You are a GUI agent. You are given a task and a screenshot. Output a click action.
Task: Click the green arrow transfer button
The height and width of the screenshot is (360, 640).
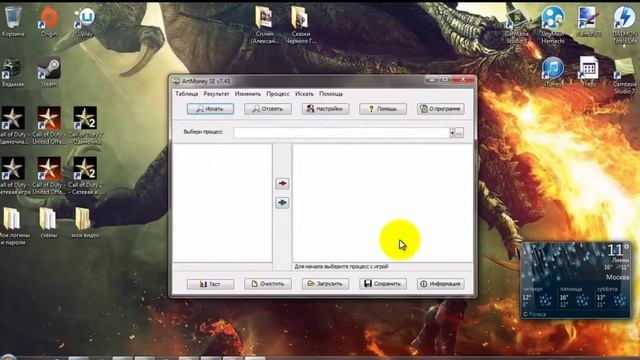[282, 202]
